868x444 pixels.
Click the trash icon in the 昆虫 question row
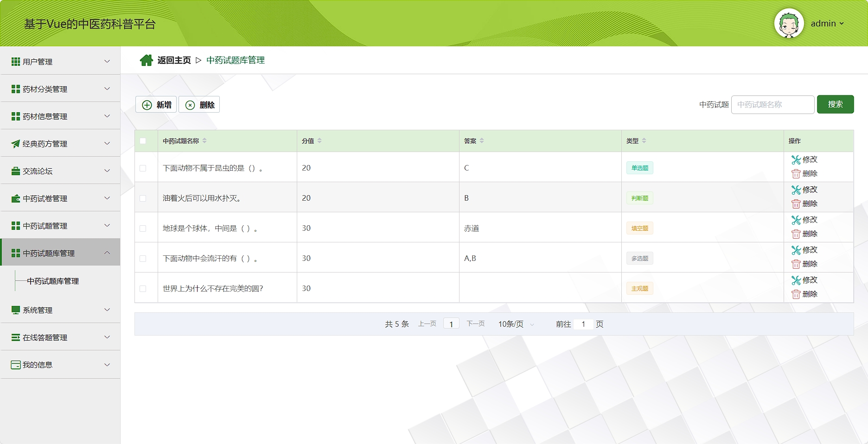click(796, 174)
